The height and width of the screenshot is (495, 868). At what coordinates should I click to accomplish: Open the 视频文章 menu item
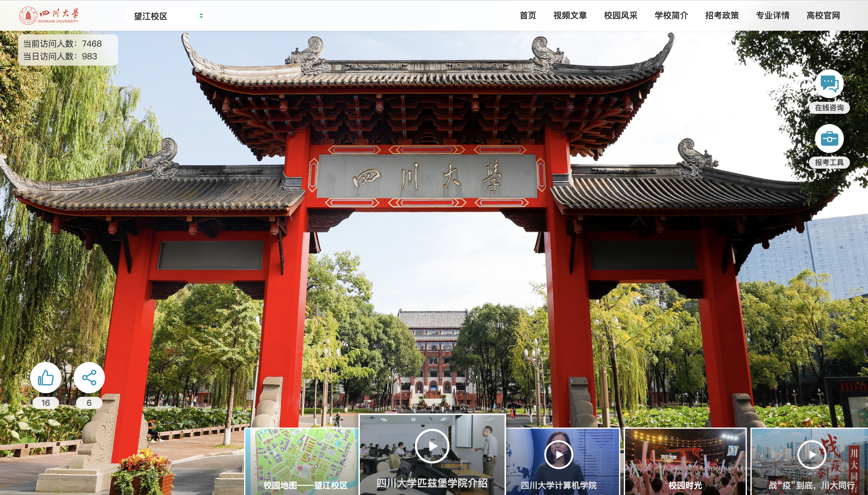point(570,16)
